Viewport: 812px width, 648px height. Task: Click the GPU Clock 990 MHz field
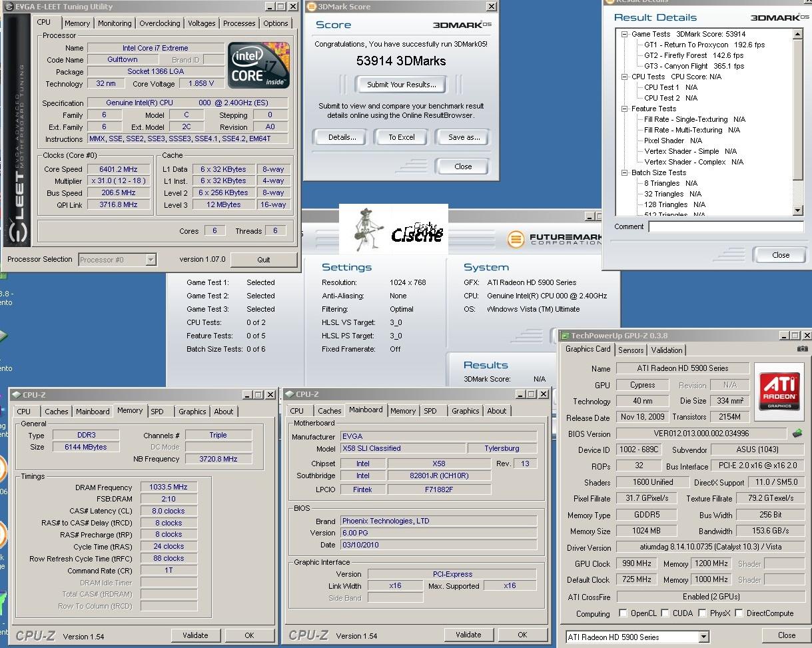point(635,563)
